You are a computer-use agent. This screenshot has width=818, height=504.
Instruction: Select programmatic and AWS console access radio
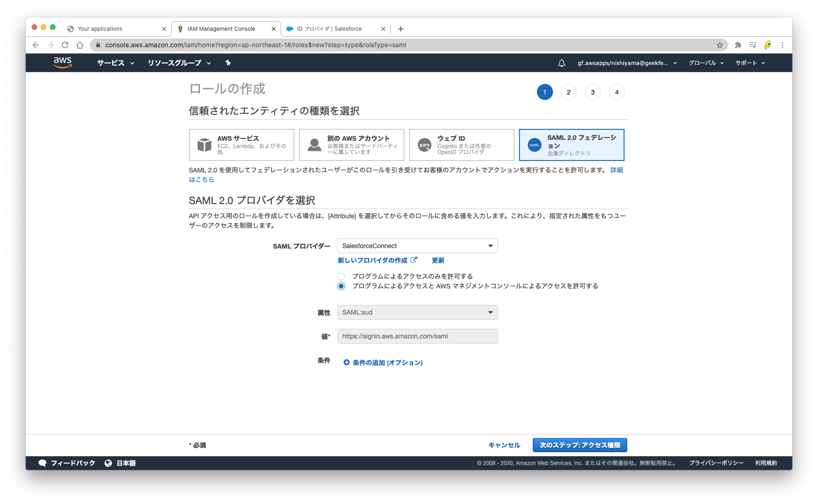(341, 286)
